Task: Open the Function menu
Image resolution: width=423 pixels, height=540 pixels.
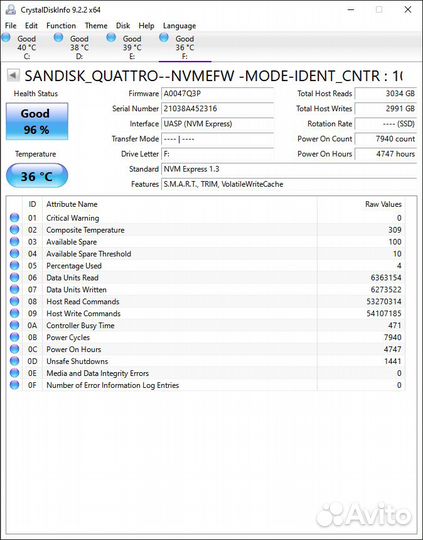Action: (x=61, y=26)
